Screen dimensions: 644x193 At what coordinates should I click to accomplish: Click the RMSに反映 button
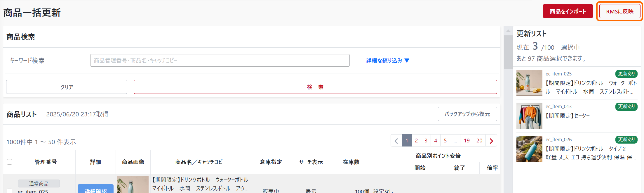click(620, 11)
